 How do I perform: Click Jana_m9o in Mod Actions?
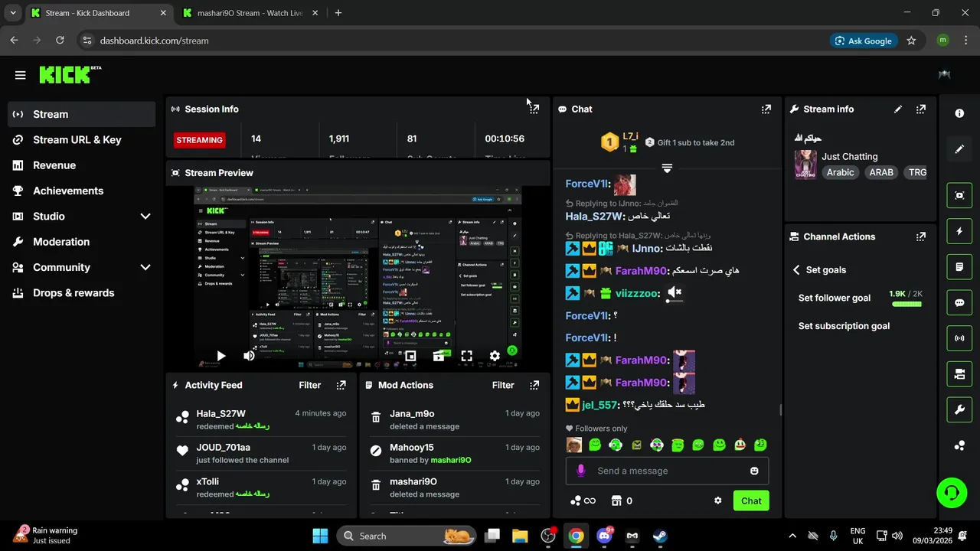pos(412,413)
